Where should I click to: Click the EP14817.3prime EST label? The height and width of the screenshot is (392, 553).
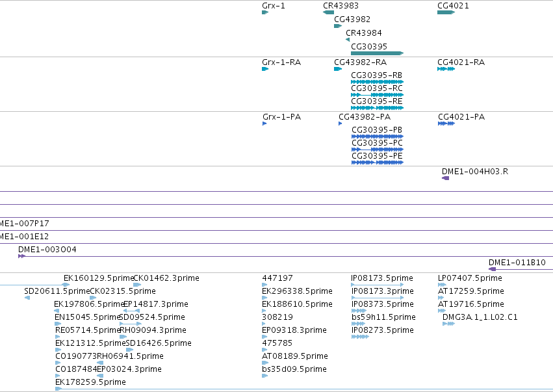[156, 304]
